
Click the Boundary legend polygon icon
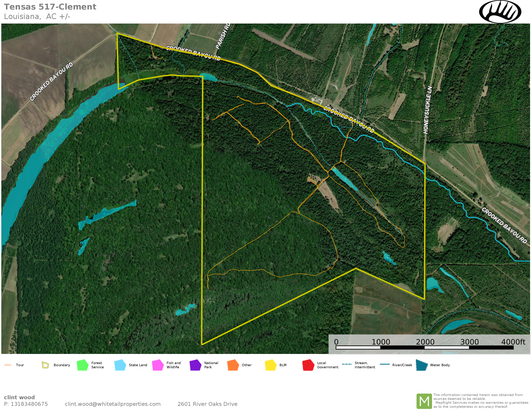point(45,365)
